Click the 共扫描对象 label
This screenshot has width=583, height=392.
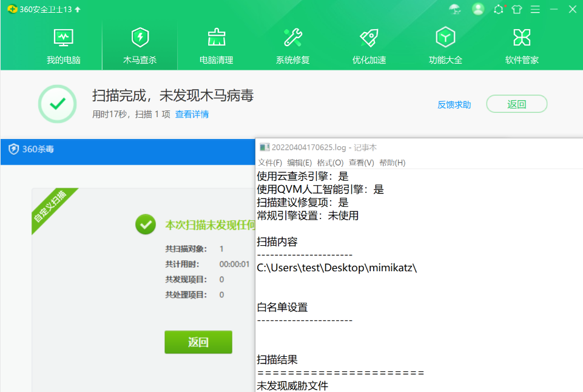(x=186, y=249)
